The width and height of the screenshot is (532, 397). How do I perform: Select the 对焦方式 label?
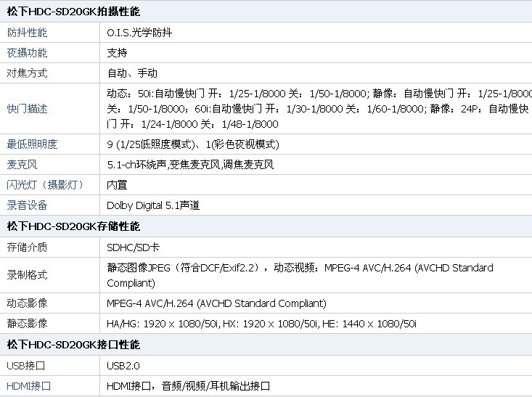click(27, 73)
